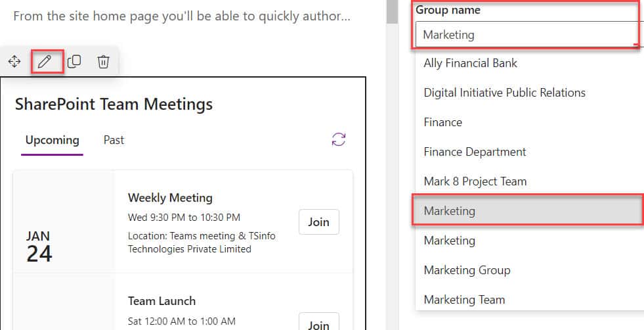644x330 pixels.
Task: Select Marketing Group from dropdown list
Action: (529, 270)
